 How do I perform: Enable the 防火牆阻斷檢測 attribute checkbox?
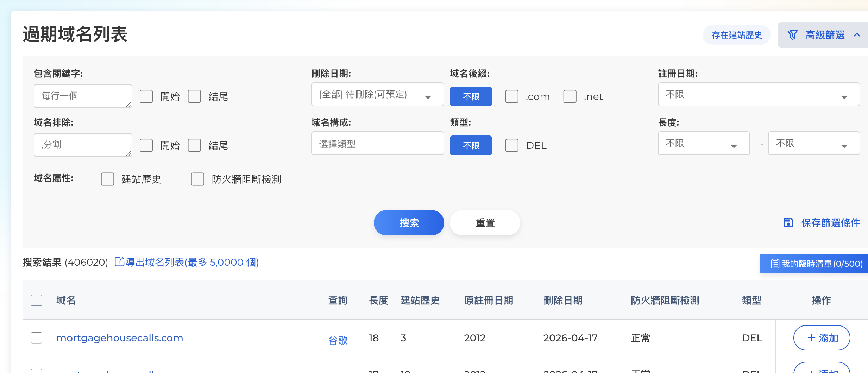[197, 179]
